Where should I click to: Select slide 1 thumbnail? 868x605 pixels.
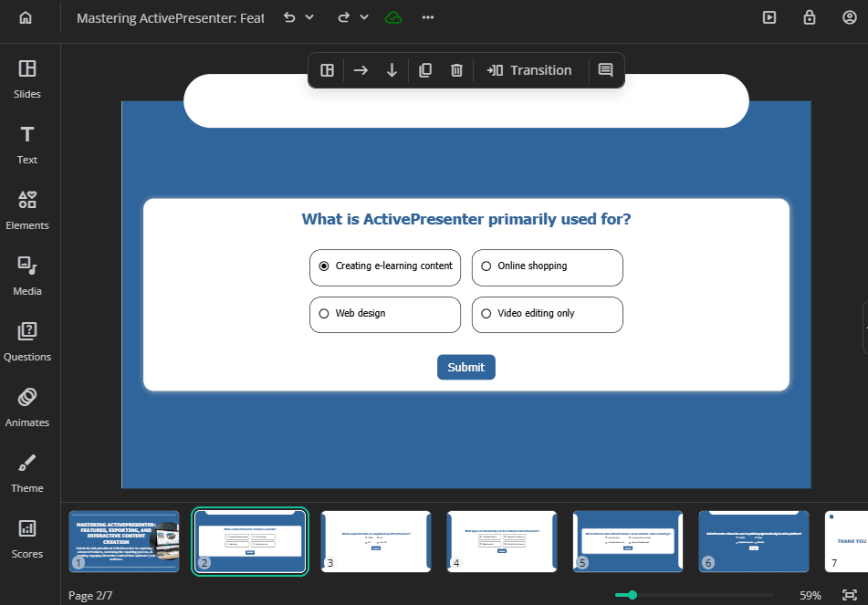pyautogui.click(x=124, y=541)
